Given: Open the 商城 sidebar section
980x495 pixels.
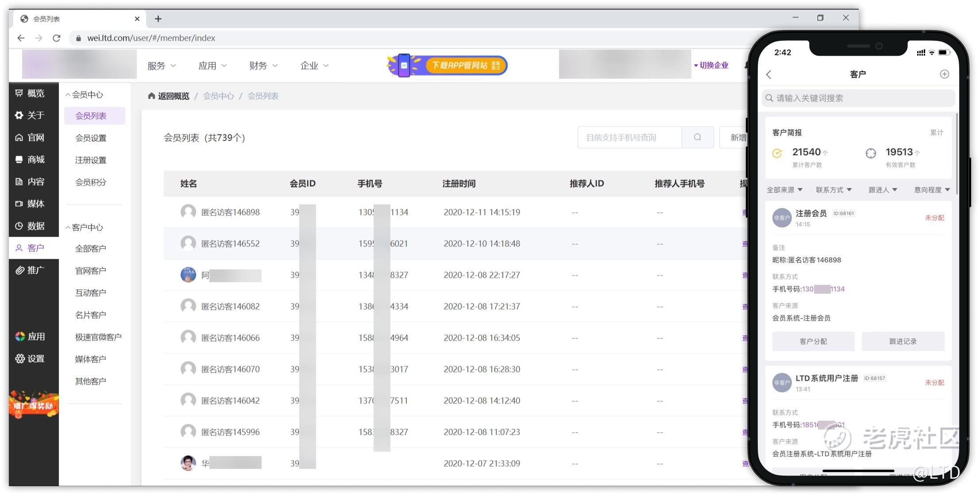Looking at the screenshot, I should [x=29, y=160].
